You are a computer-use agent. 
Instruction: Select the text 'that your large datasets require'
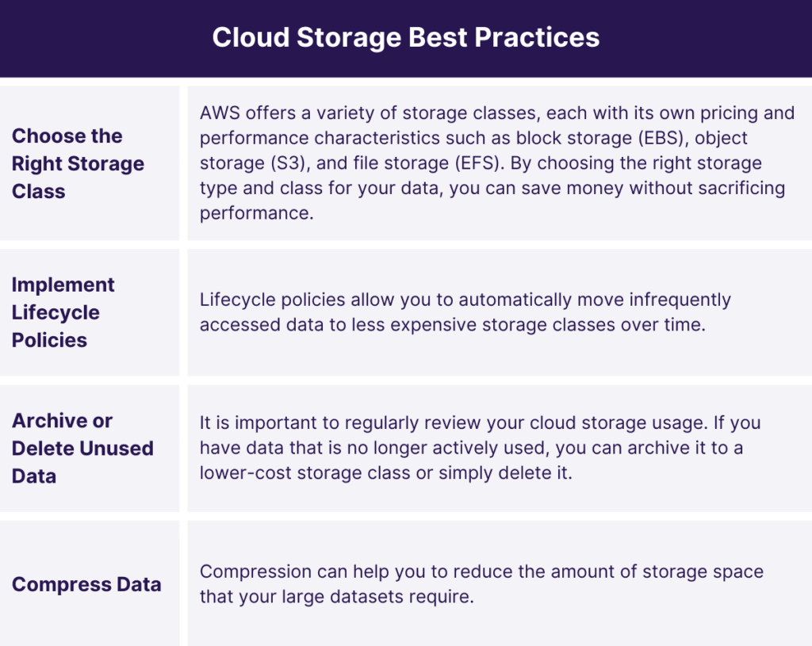click(335, 597)
